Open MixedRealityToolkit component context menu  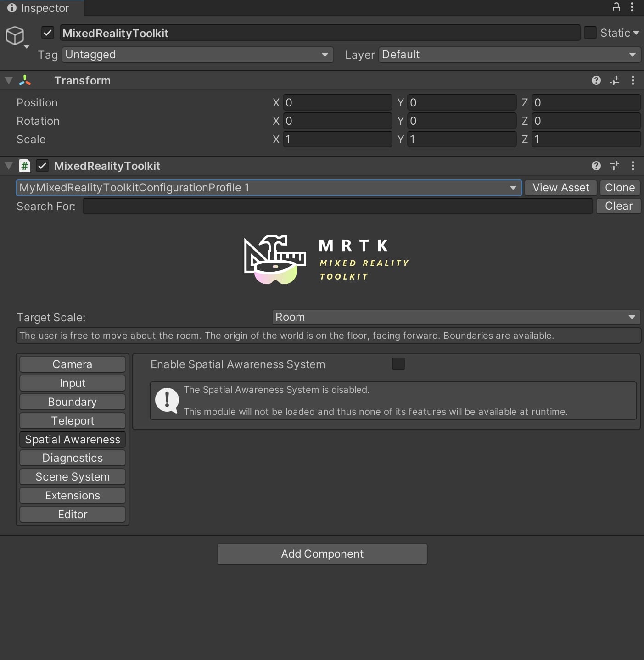pyautogui.click(x=633, y=166)
